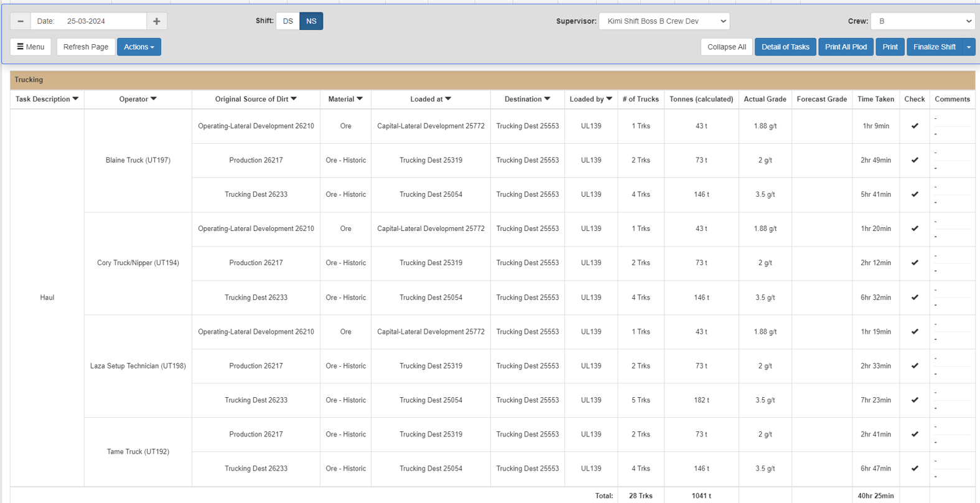Click the Material column filter arrow
Image resolution: width=980 pixels, height=503 pixels.
pyautogui.click(x=360, y=99)
